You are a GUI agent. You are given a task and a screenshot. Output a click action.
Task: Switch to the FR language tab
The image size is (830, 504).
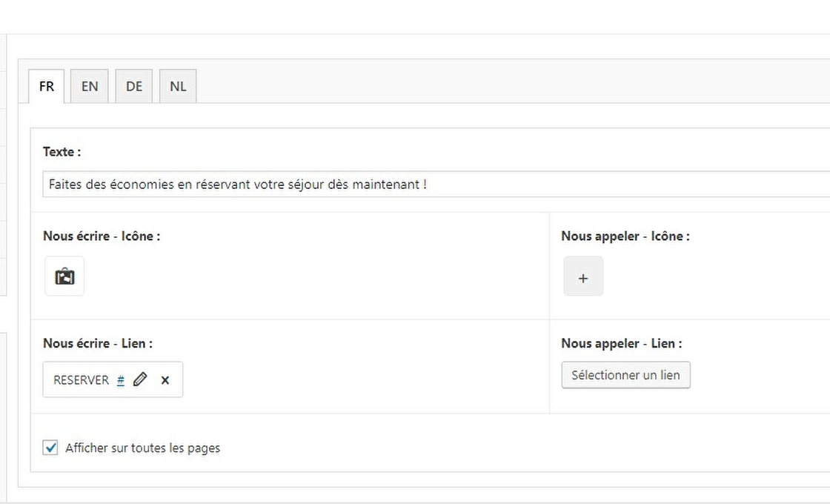coord(47,86)
